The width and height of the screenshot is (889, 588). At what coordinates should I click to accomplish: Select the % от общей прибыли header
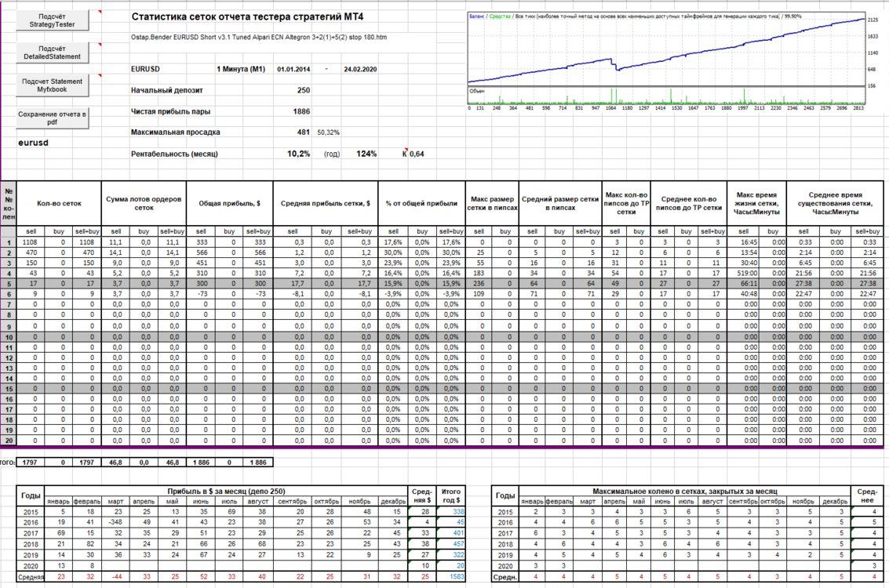click(x=421, y=203)
